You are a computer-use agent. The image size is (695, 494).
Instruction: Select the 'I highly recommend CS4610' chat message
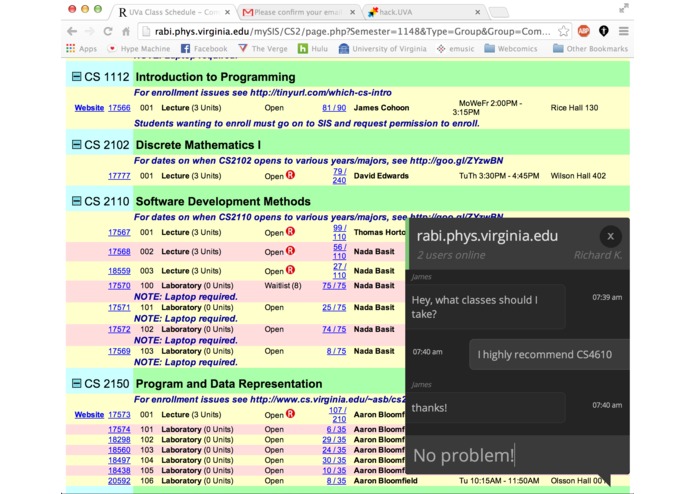549,354
